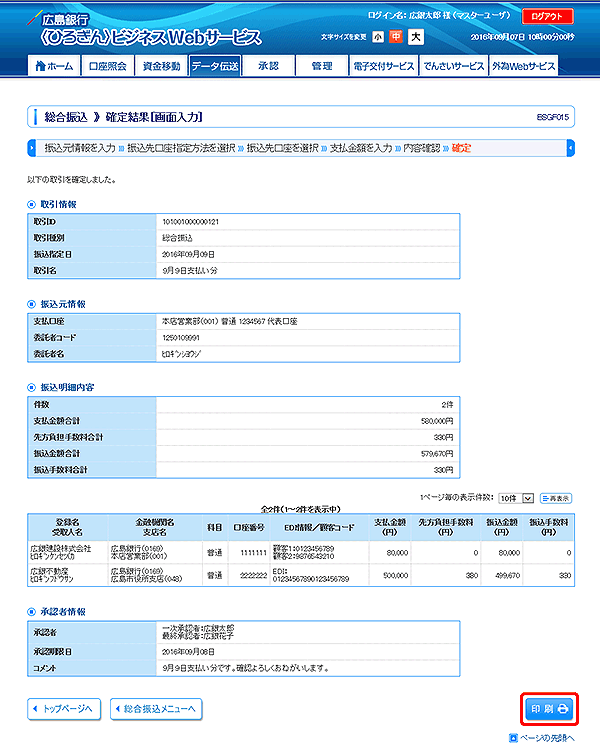
Task: Click 承認期限日 value 2016年09月08日
Action: pyautogui.click(x=189, y=652)
